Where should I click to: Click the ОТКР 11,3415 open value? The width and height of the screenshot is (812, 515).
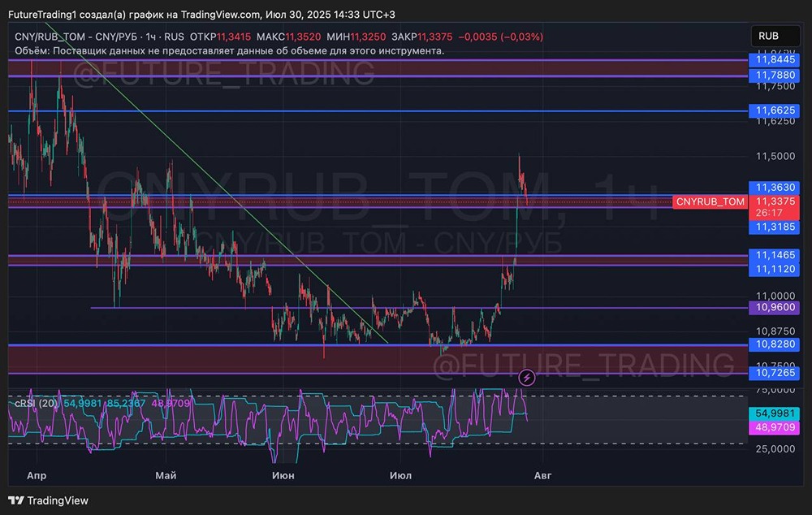(220, 37)
